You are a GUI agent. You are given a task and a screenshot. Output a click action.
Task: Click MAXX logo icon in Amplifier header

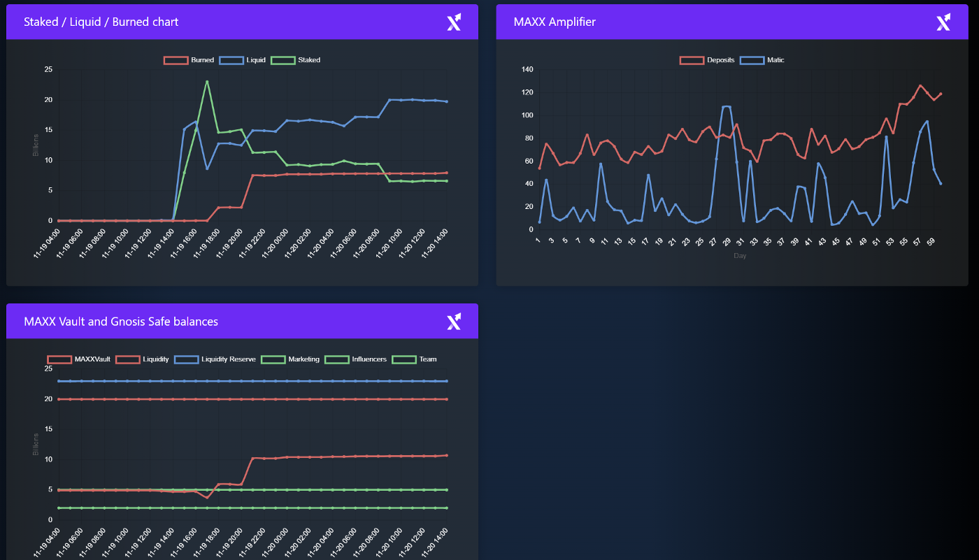(x=943, y=22)
